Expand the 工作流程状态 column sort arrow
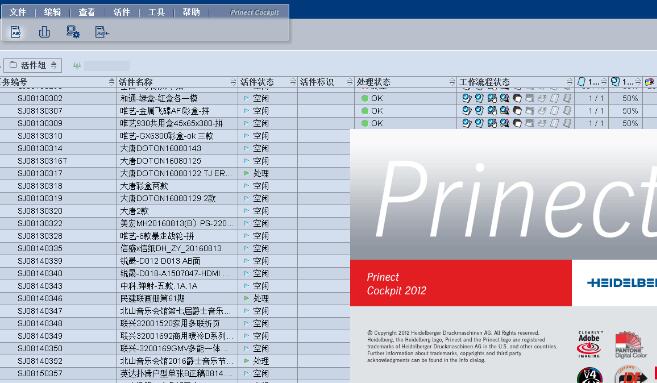The image size is (657, 383). pyautogui.click(x=569, y=82)
